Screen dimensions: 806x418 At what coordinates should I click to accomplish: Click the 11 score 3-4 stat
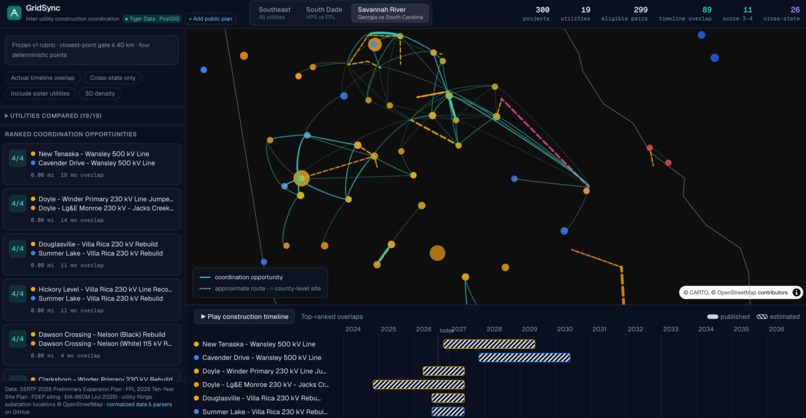(x=738, y=14)
